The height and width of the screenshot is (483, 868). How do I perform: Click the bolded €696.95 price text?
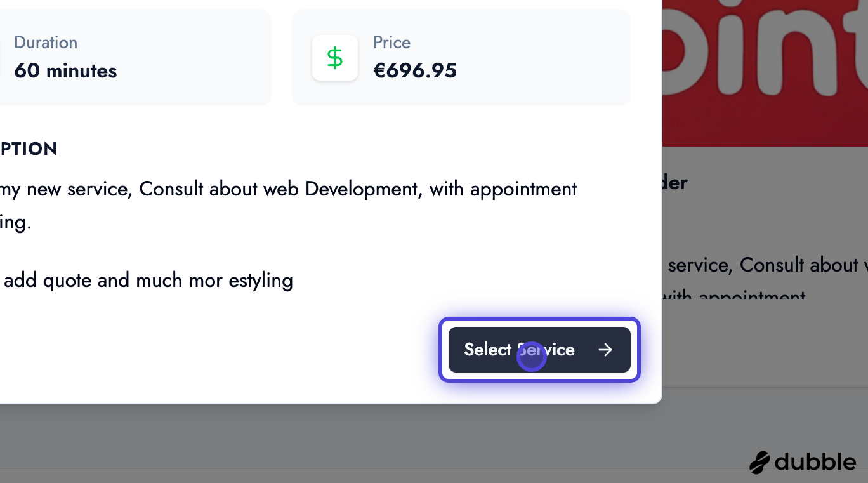click(x=416, y=70)
